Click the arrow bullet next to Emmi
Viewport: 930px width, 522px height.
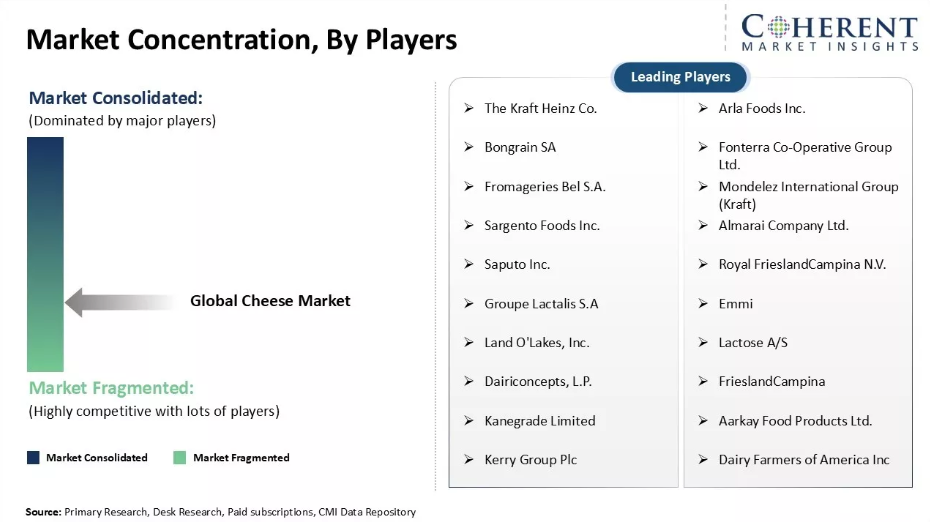(x=703, y=303)
